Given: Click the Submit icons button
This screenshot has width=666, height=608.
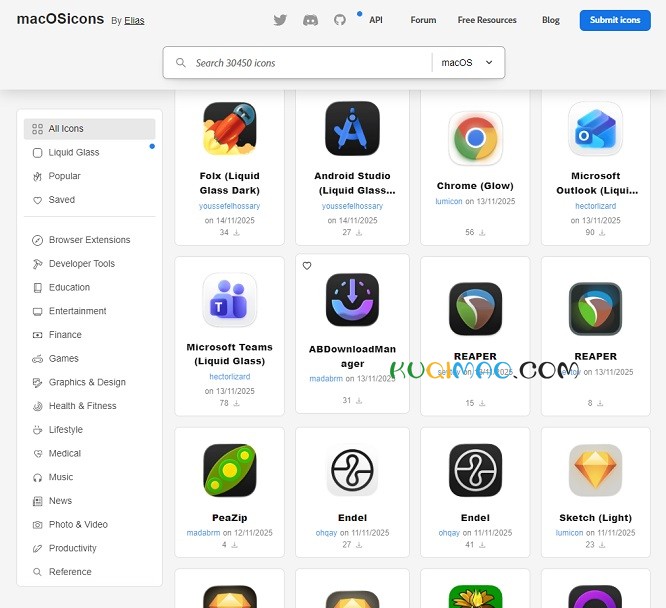Looking at the screenshot, I should pyautogui.click(x=615, y=20).
